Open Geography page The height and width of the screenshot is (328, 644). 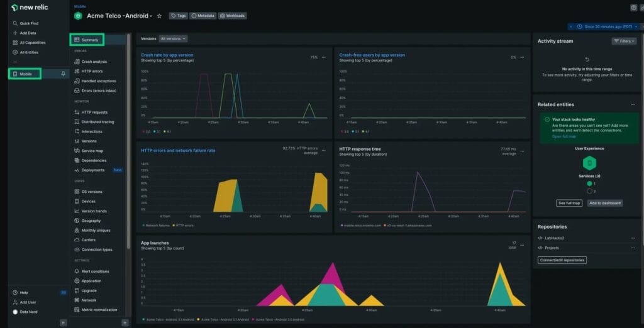coord(87,221)
